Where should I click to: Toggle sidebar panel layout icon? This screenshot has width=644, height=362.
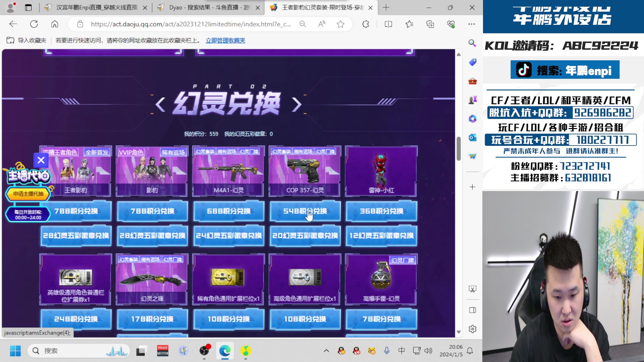point(472,310)
